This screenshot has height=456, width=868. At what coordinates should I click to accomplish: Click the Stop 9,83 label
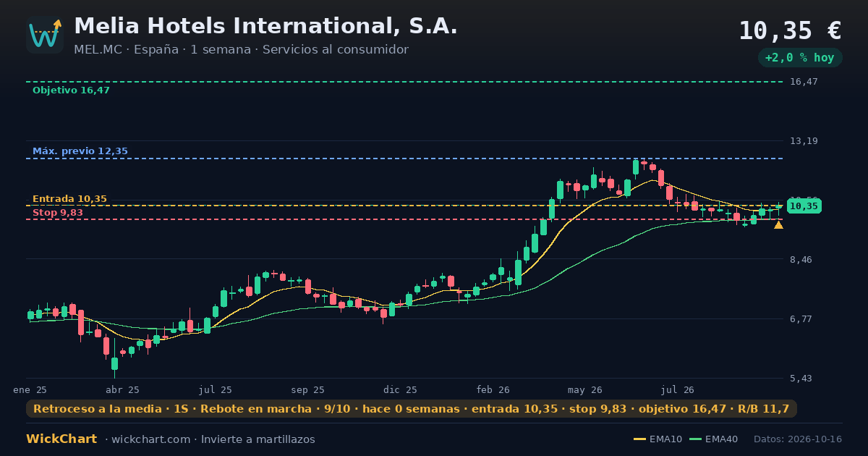coord(58,212)
